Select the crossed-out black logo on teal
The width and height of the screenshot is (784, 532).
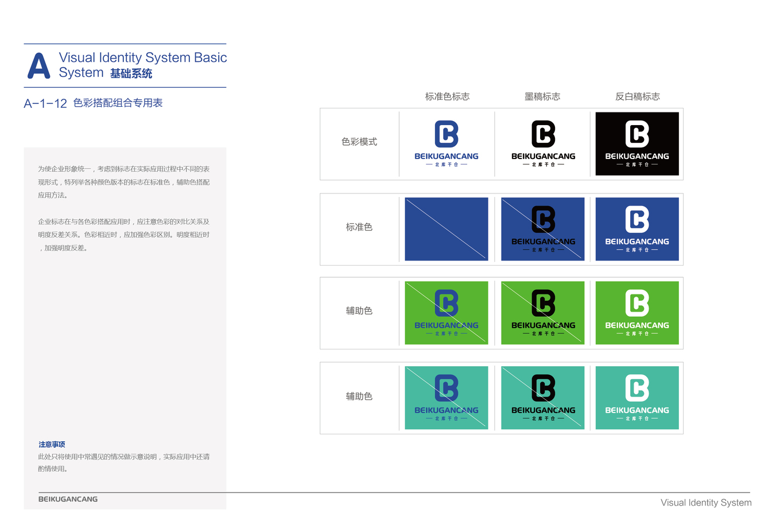coord(543,398)
